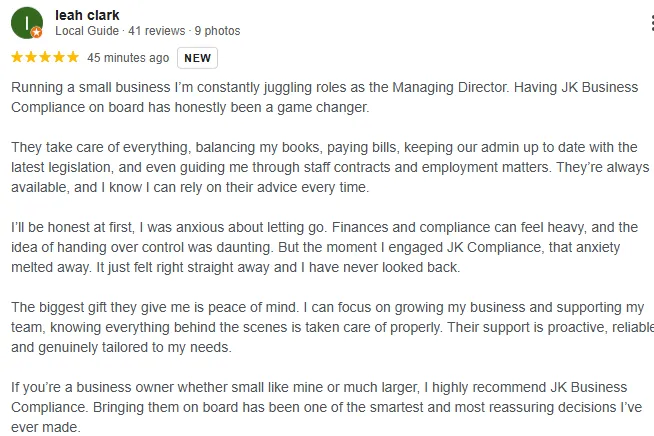
Task: Click the orange Local Guide star badge
Action: [37, 33]
